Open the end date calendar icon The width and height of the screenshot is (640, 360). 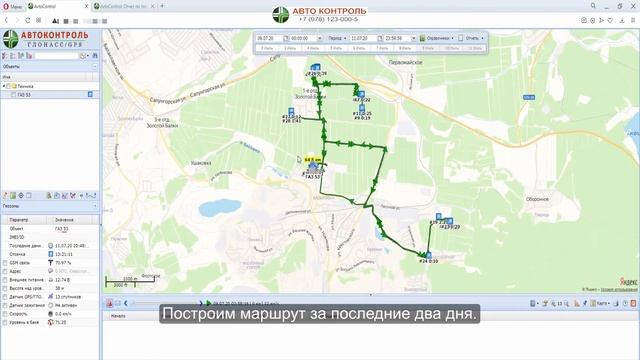coord(380,38)
